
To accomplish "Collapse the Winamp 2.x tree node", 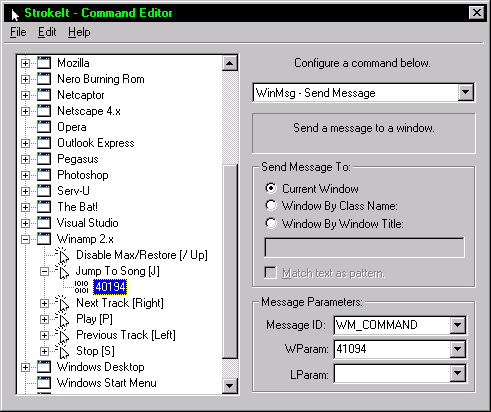I will pos(25,239).
